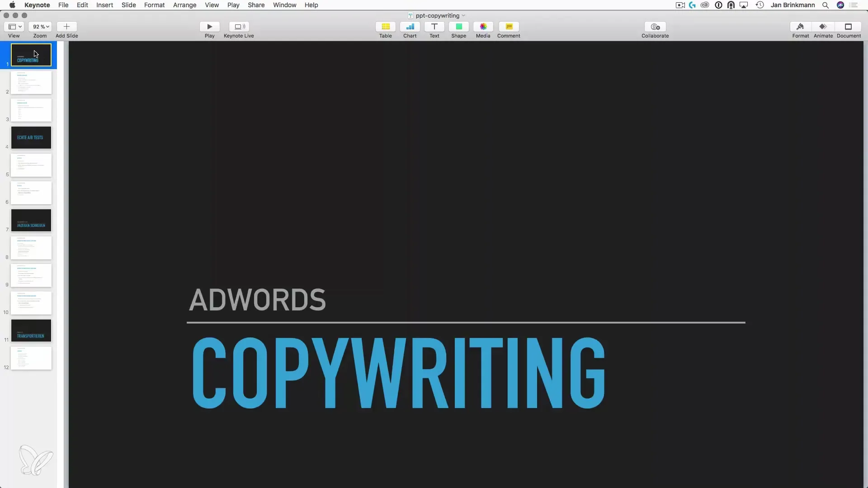Viewport: 868px width, 488px height.
Task: Select slide 12 thumbnail
Action: (x=31, y=358)
